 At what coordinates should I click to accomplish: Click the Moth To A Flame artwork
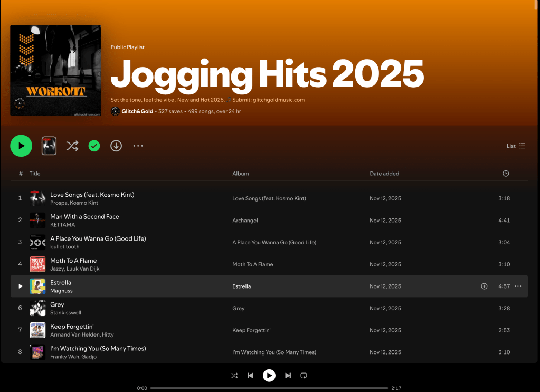37,264
